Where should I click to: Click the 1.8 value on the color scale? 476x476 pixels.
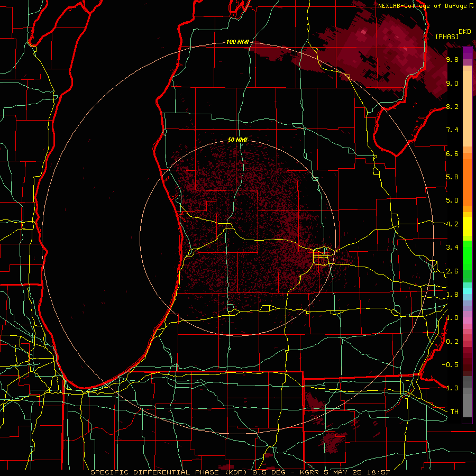click(x=452, y=295)
